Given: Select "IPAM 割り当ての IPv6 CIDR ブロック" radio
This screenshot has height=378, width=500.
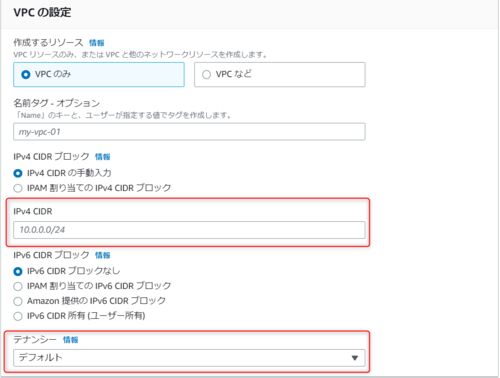Looking at the screenshot, I should point(18,286).
